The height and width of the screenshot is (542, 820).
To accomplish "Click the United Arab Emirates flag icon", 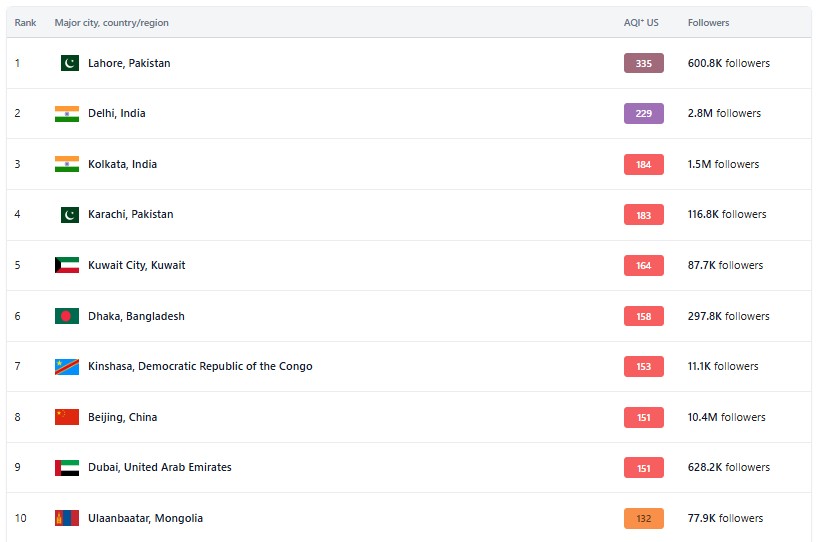I will point(67,467).
